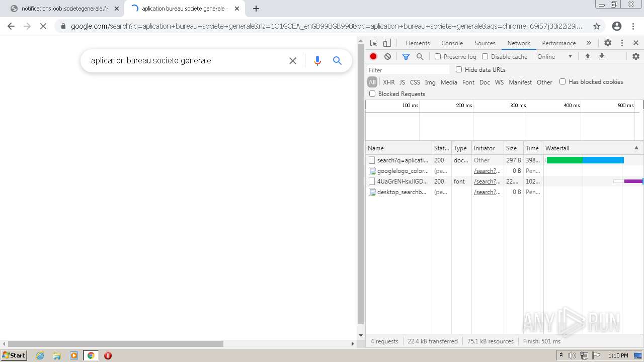
Task: Import HAR file upload arrow icon
Action: [x=587, y=57]
